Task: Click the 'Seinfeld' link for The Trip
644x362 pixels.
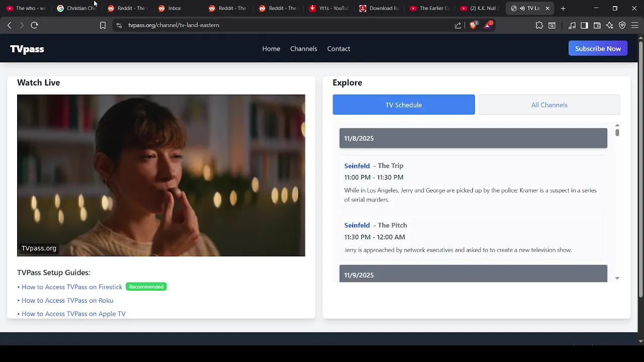Action: point(357,166)
